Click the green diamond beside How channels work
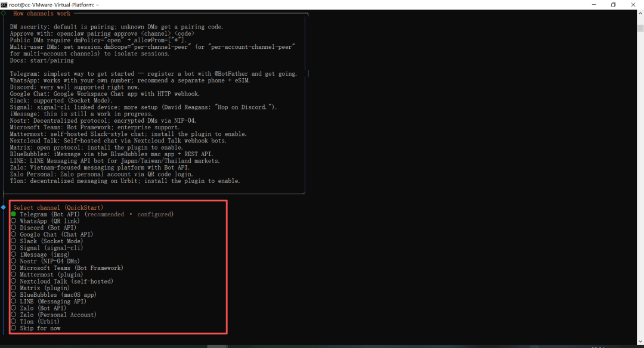Screen dimensions: 644x348 point(4,13)
